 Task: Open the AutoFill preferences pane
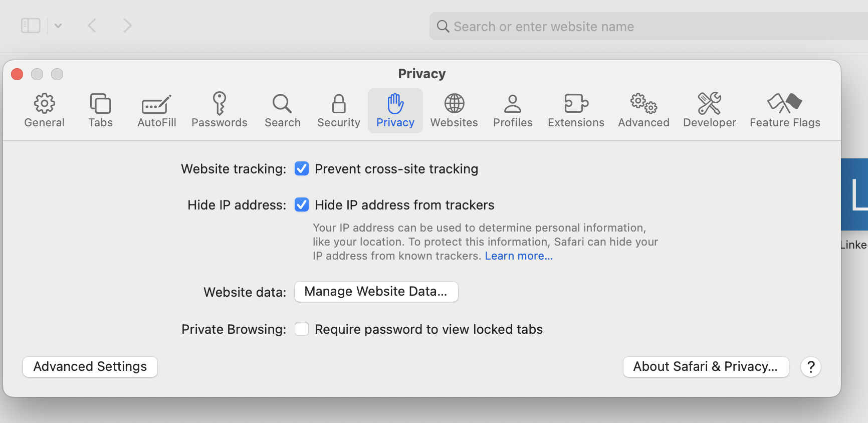157,111
